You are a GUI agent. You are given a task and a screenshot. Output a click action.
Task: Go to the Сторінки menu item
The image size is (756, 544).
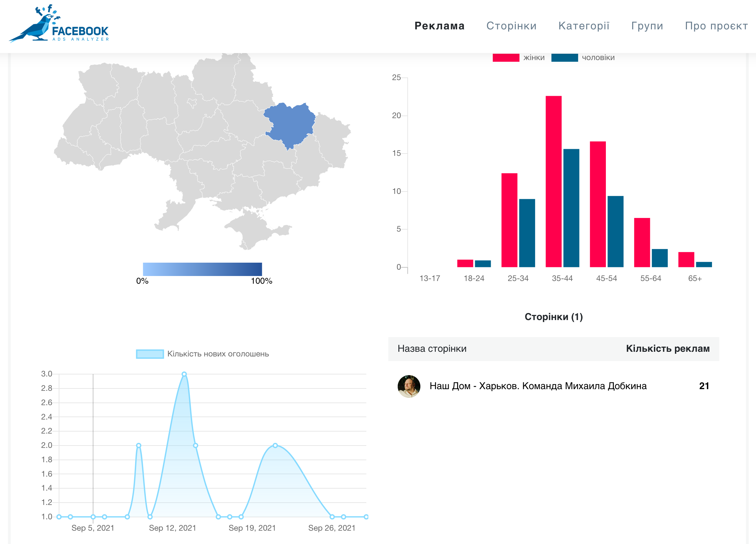coord(511,26)
